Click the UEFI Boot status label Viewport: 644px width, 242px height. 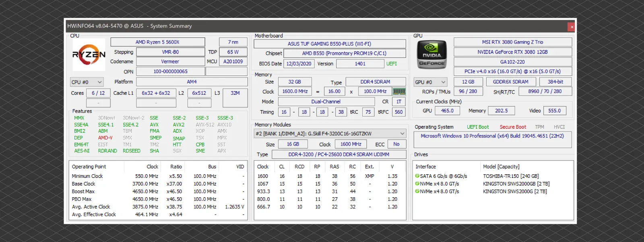click(x=478, y=127)
